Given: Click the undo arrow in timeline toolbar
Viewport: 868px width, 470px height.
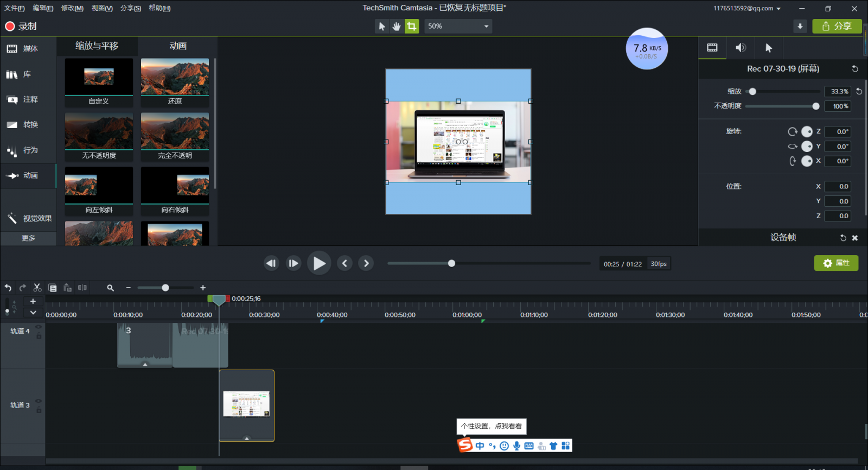Looking at the screenshot, I should click(x=8, y=288).
